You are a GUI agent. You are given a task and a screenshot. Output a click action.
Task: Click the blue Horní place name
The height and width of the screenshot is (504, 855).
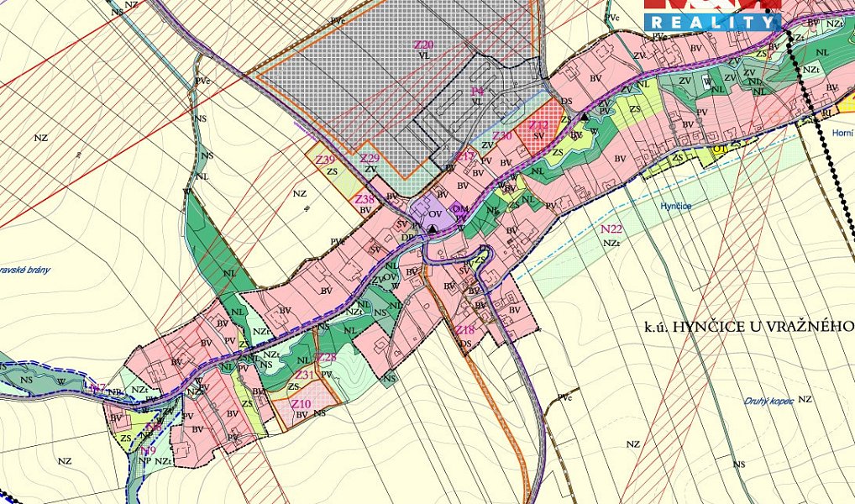[x=843, y=133]
